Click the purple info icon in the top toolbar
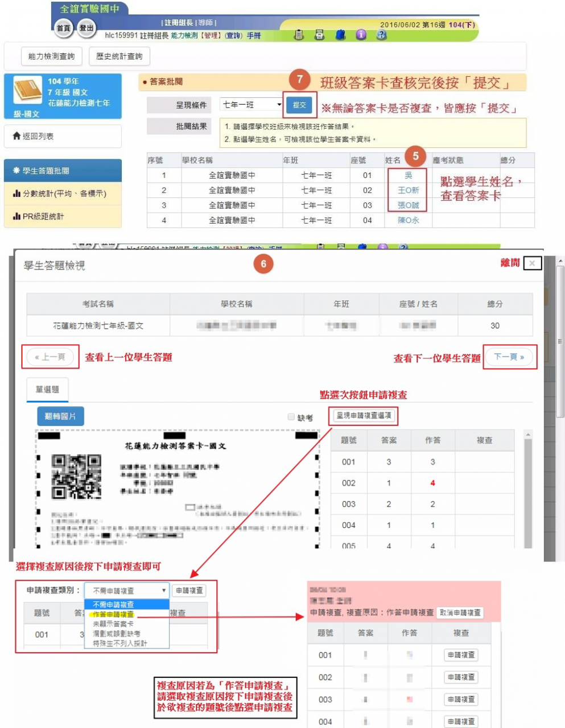Screen dimensions: 565x728 [361, 35]
